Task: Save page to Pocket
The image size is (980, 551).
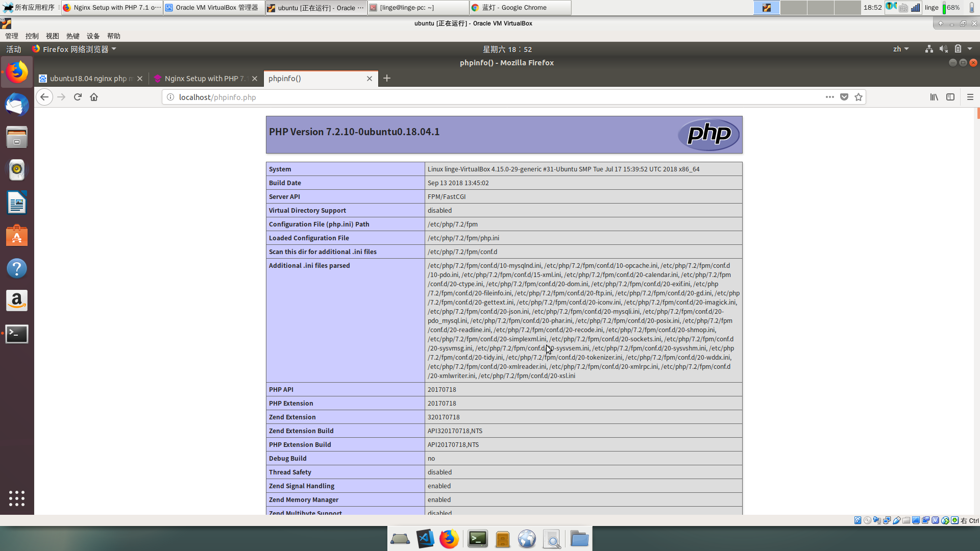Action: (844, 97)
